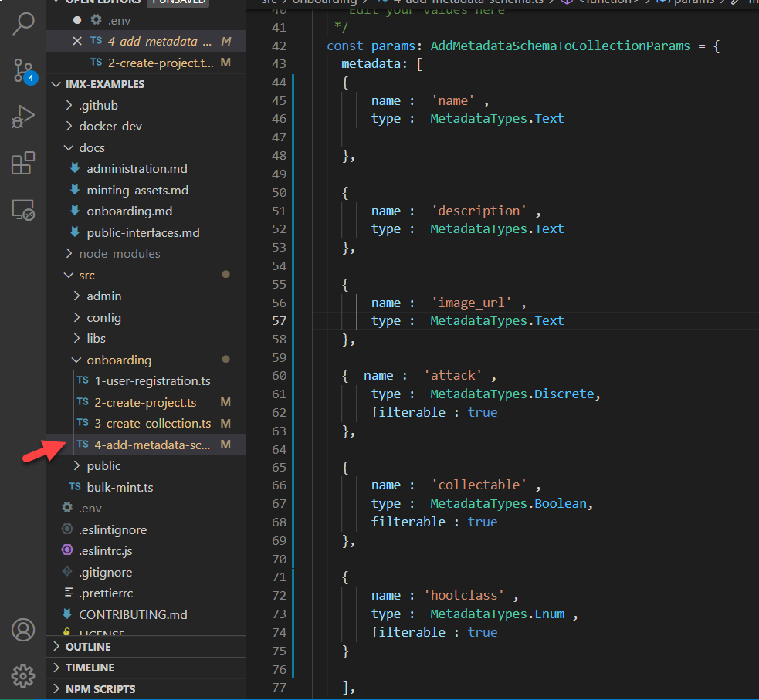Open the Accounts menu icon
Viewport: 759px width, 700px height.
point(22,630)
